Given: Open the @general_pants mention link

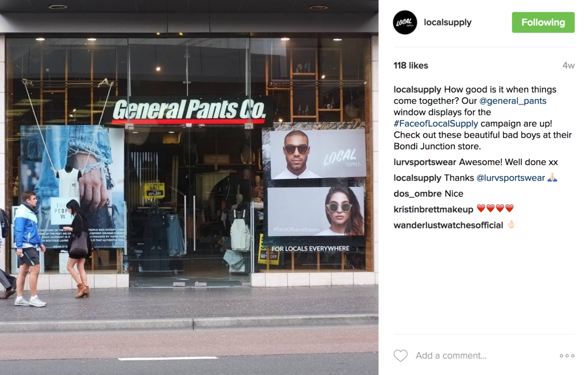Looking at the screenshot, I should coord(513,101).
